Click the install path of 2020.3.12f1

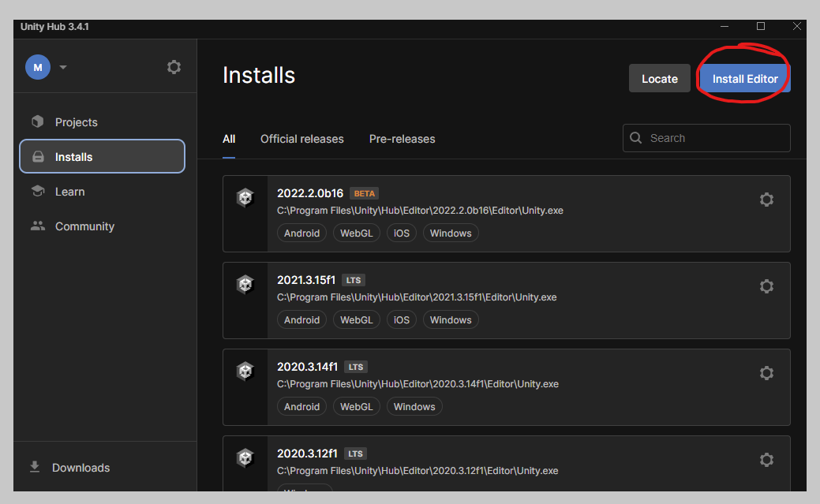(417, 471)
